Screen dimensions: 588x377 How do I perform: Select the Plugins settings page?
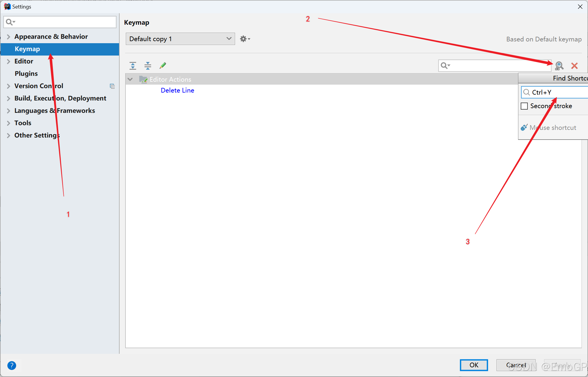tap(26, 73)
